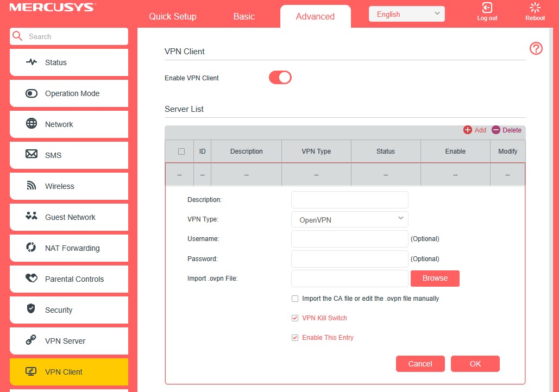
Task: Click inside the Description input field
Action: point(349,199)
